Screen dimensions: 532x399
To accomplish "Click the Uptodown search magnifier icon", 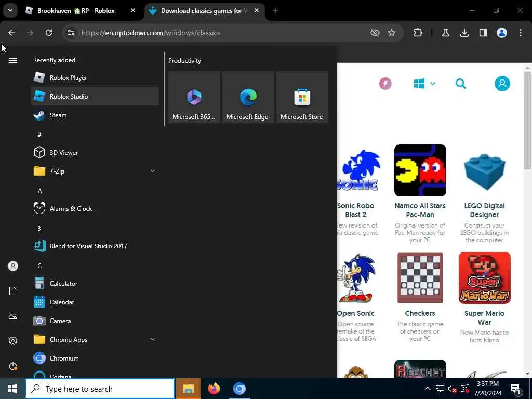I will (460, 84).
